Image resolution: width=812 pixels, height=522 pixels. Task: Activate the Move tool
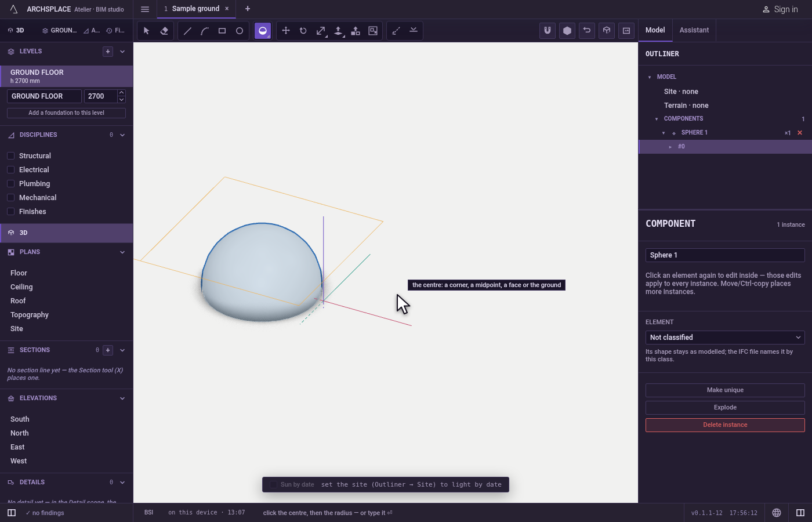pyautogui.click(x=286, y=31)
